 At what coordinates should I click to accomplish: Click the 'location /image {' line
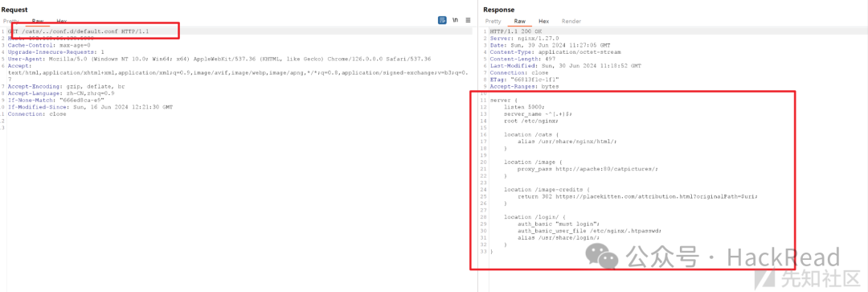(x=533, y=162)
